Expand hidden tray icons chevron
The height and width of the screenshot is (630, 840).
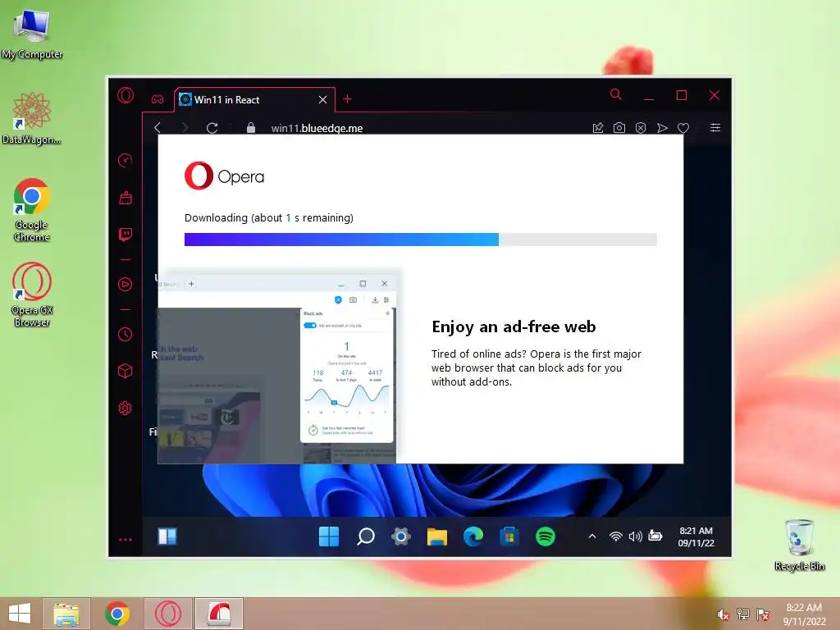592,536
